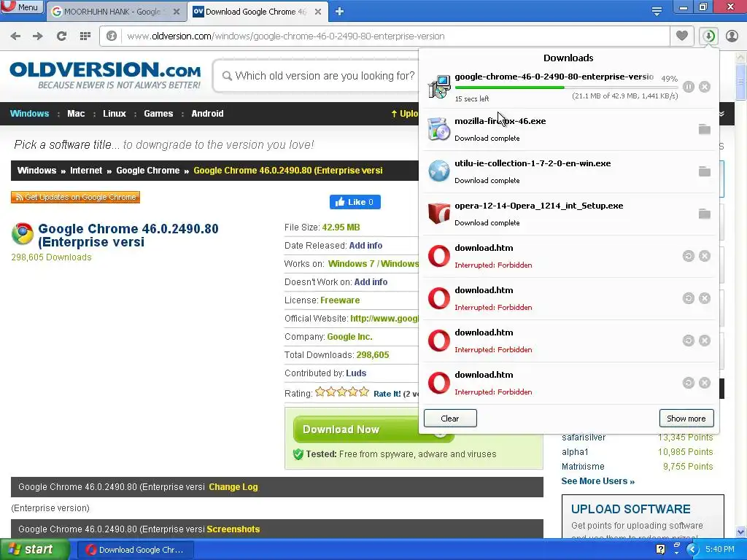Close the MOORHUHN HANK tab

click(177, 12)
